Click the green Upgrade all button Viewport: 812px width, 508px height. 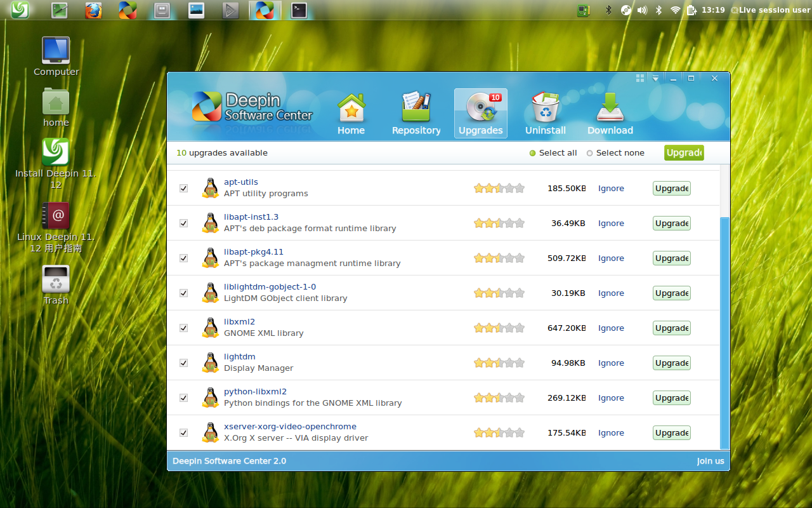683,152
